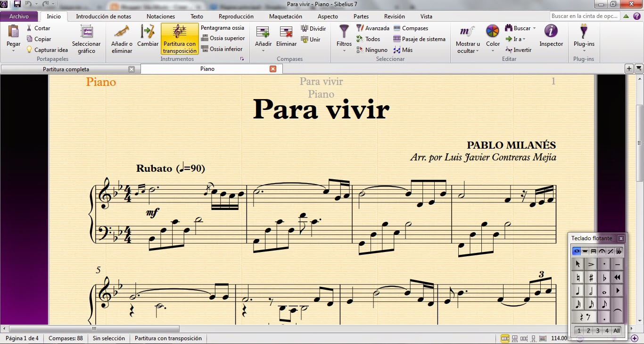Click Capturar idea lightbulb
This screenshot has height=344, width=644.
tap(47, 50)
